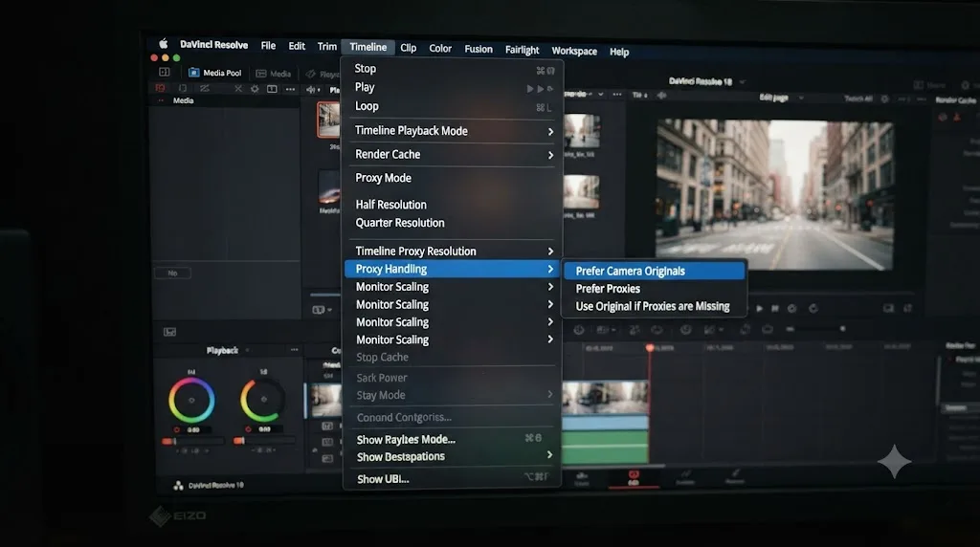Click the topmost track icon beside the timeline clip
Viewport: 980px width, 547px height.
pos(327,427)
